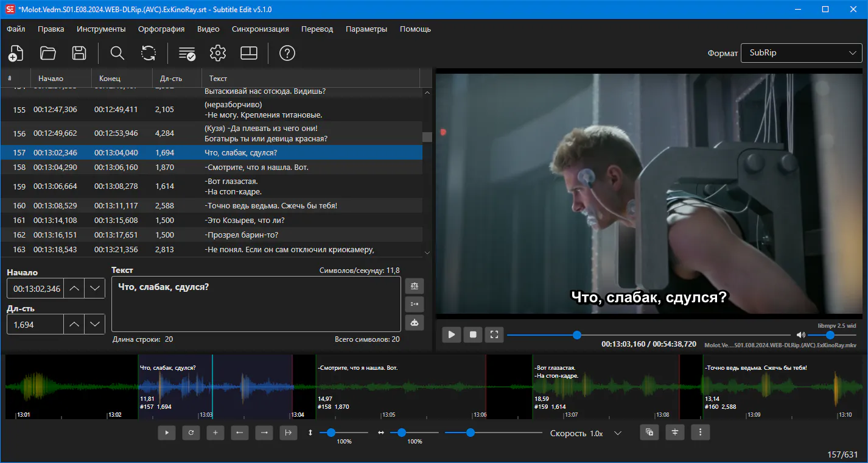
Task: Click the waveform plus button to insert subtitle
Action: 215,433
